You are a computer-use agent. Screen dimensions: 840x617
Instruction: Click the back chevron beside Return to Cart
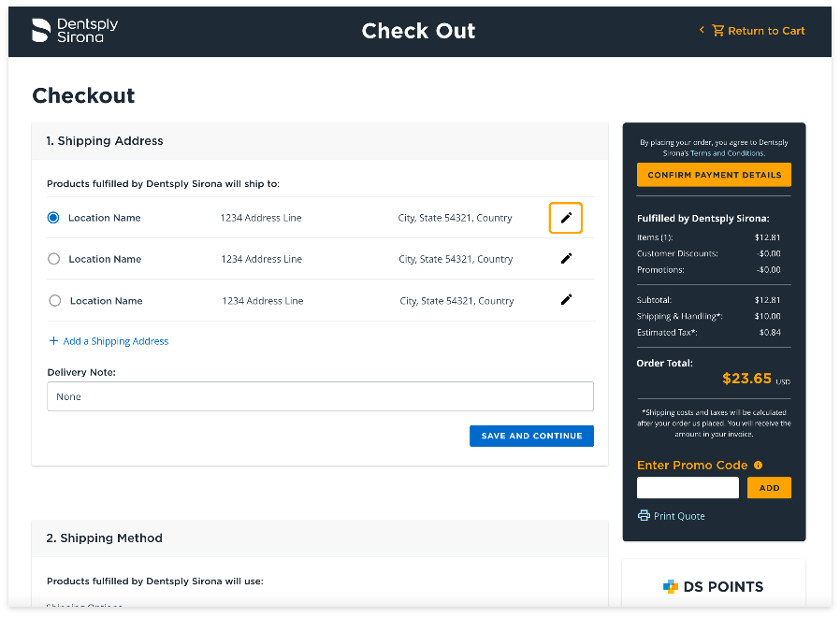(x=702, y=31)
